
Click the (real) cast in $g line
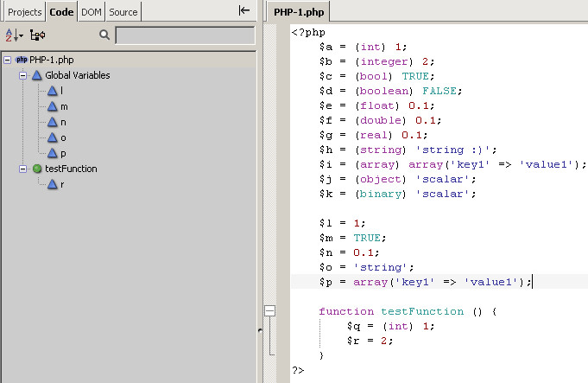click(374, 135)
